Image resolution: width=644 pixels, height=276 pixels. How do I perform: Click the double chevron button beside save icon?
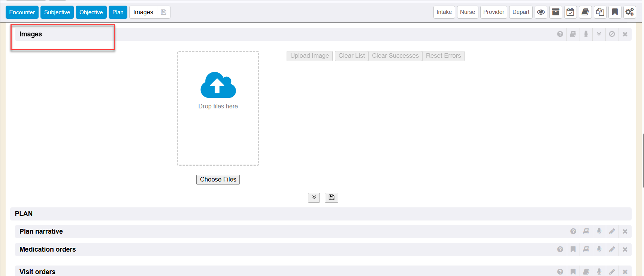click(314, 198)
